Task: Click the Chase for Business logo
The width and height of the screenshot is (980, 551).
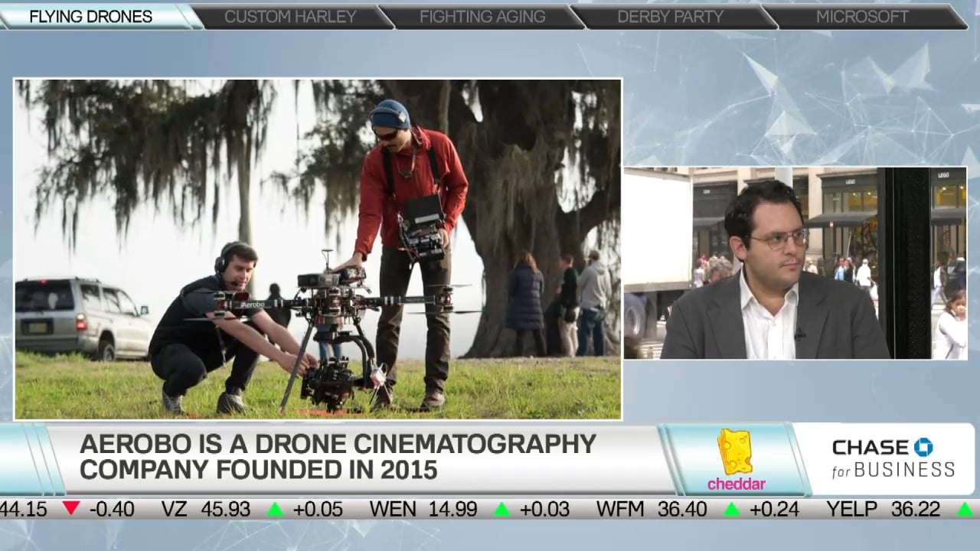Action: tap(893, 458)
